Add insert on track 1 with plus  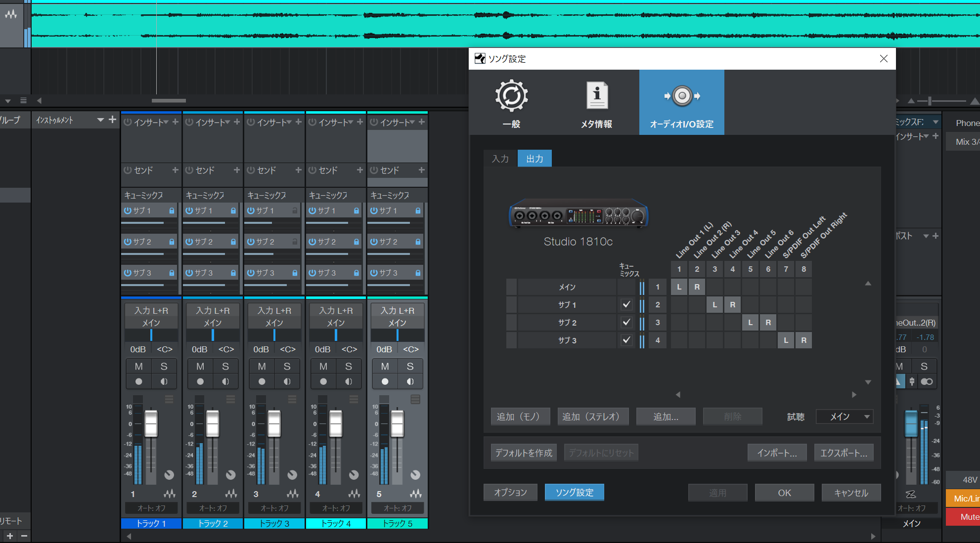coord(175,122)
